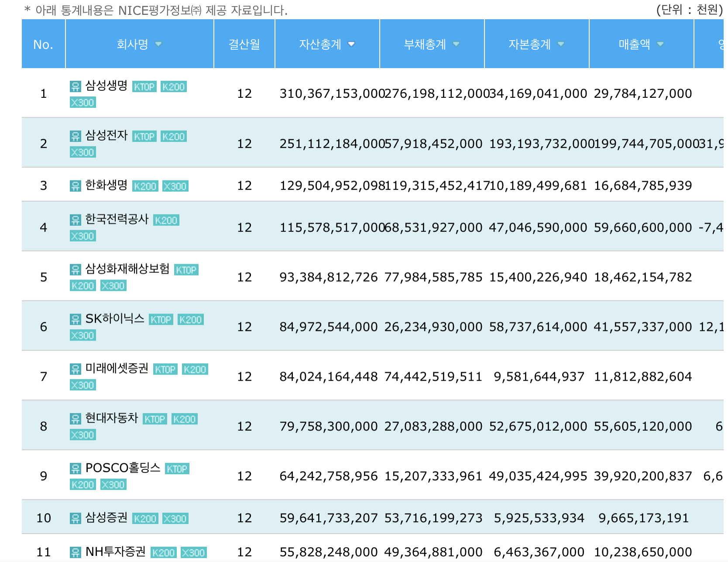Select 한국전력공사 equity value 47,046,590,000

tap(538, 228)
